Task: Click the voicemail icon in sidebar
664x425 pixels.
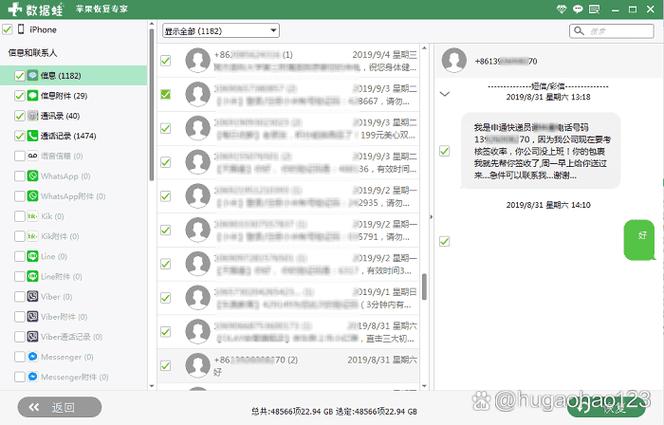Action: click(x=33, y=156)
